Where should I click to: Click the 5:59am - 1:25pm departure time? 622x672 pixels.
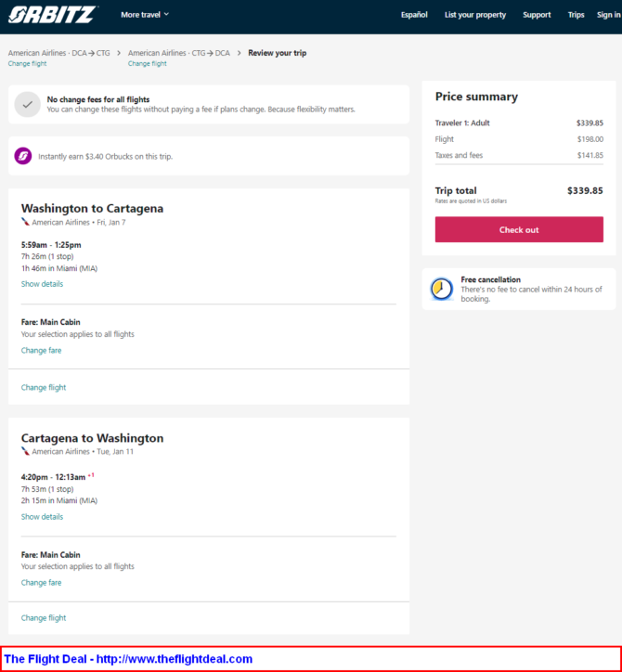(x=51, y=245)
